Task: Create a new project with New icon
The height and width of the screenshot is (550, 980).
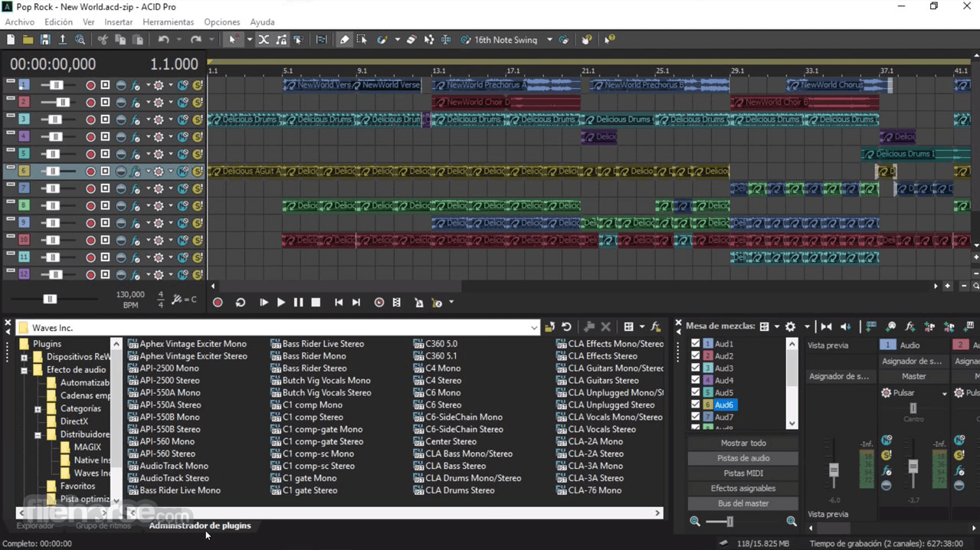Action: tap(11, 40)
